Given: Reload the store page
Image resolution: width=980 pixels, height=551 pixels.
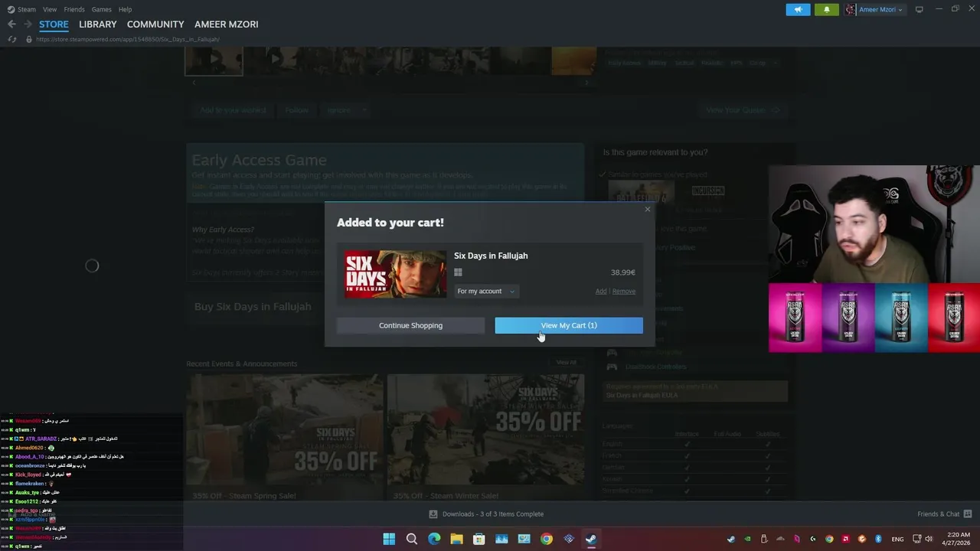Looking at the screenshot, I should click(x=12, y=39).
